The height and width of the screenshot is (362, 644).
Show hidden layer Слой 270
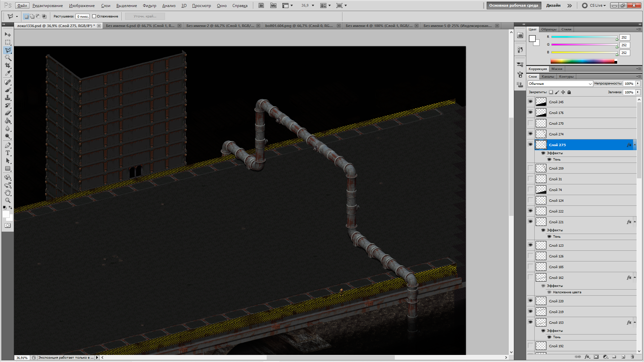530,123
